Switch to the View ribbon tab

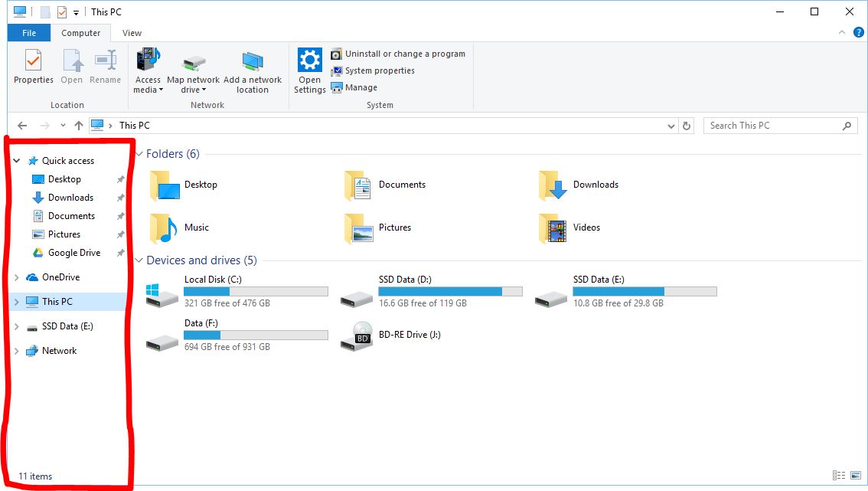pyautogui.click(x=131, y=33)
